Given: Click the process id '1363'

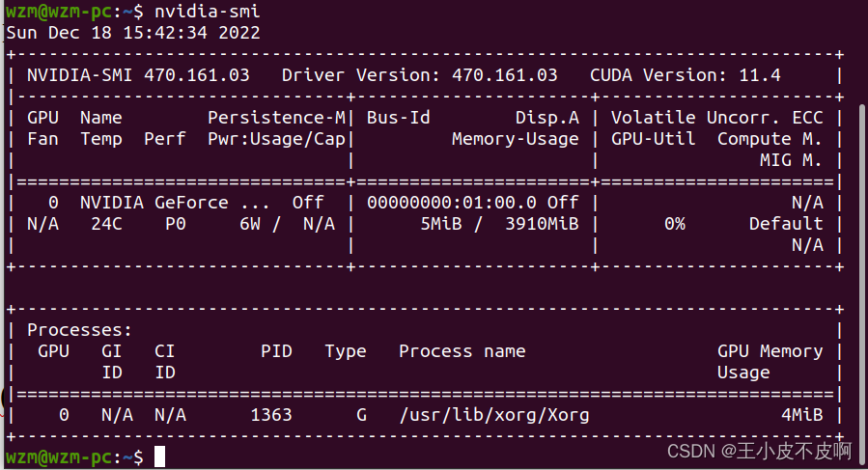Looking at the screenshot, I should [x=271, y=415].
